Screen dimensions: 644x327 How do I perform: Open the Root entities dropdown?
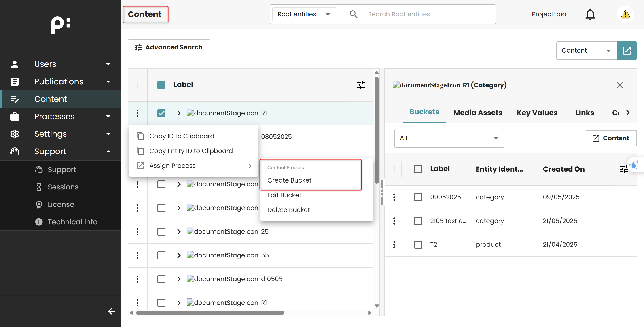(x=304, y=14)
